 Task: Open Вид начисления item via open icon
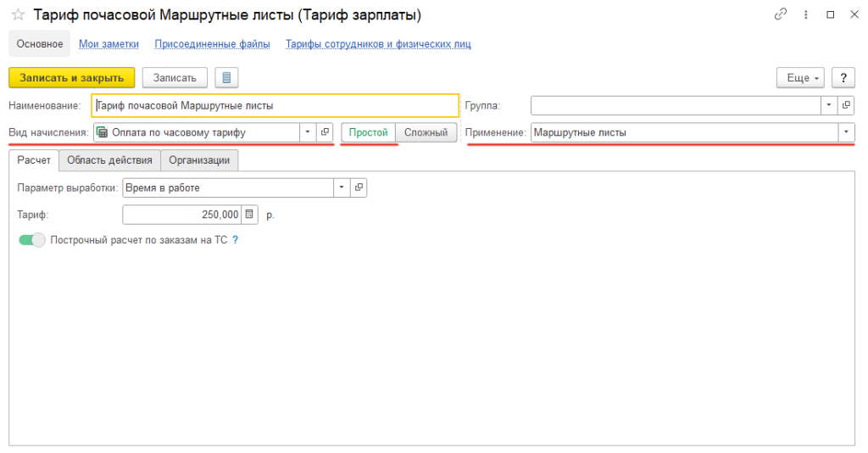coord(325,132)
